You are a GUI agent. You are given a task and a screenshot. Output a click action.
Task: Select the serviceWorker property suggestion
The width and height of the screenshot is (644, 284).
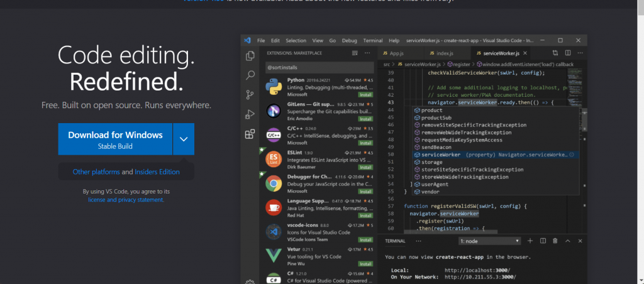[496, 155]
